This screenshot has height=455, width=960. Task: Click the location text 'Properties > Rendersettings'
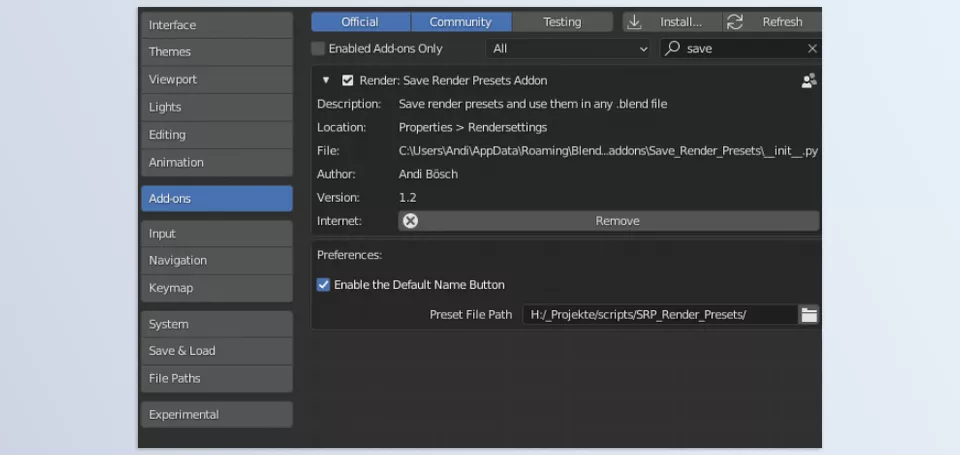[x=473, y=127]
